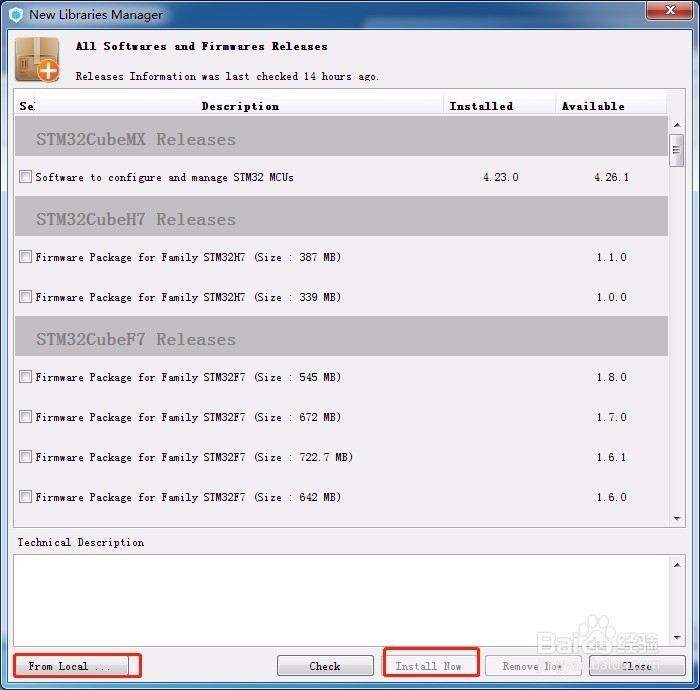The height and width of the screenshot is (690, 700).
Task: Check the STM32F7 672 MB package checkbox
Action: (25, 417)
